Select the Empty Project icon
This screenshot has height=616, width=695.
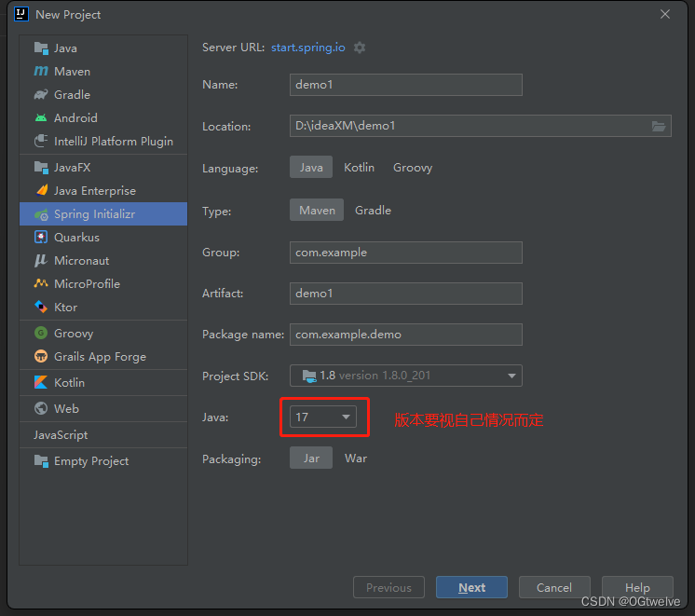41,461
